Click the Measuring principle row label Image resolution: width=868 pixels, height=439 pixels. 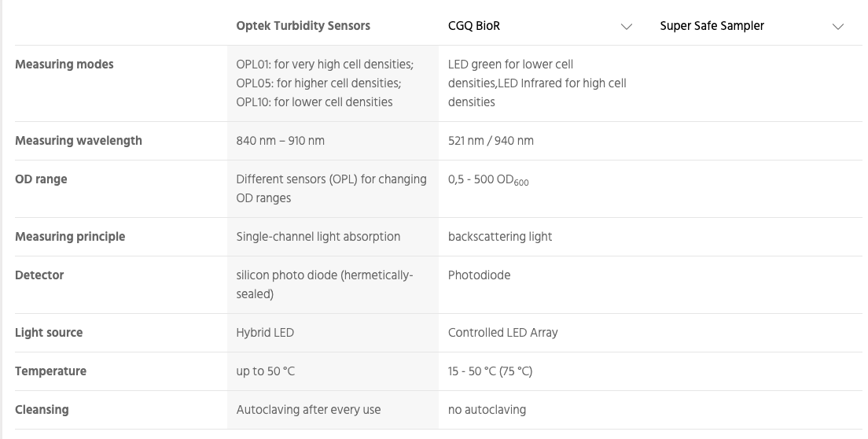click(x=70, y=237)
